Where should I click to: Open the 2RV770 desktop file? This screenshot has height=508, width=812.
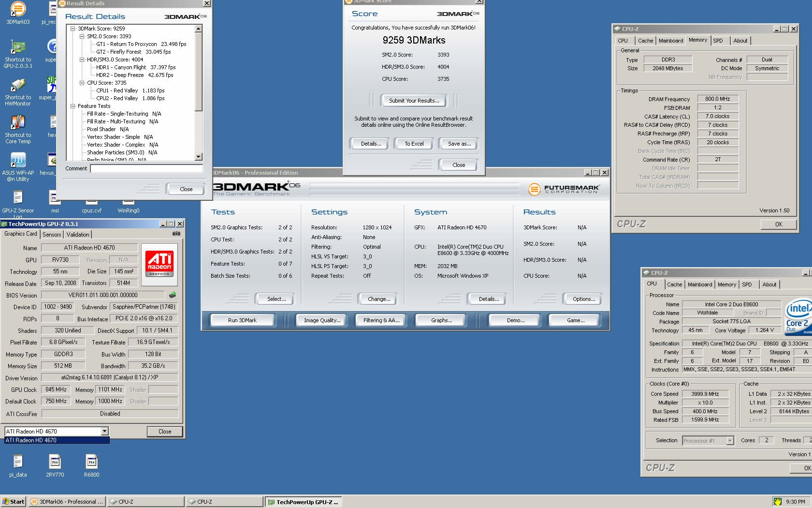55,466
